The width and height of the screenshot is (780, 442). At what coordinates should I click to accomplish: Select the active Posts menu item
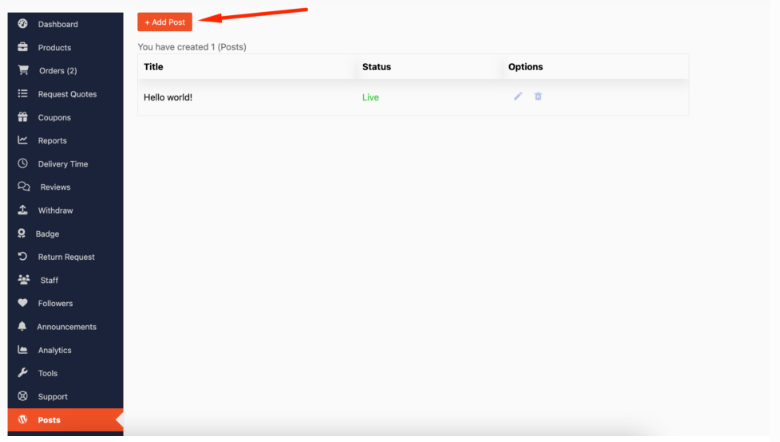tap(49, 420)
